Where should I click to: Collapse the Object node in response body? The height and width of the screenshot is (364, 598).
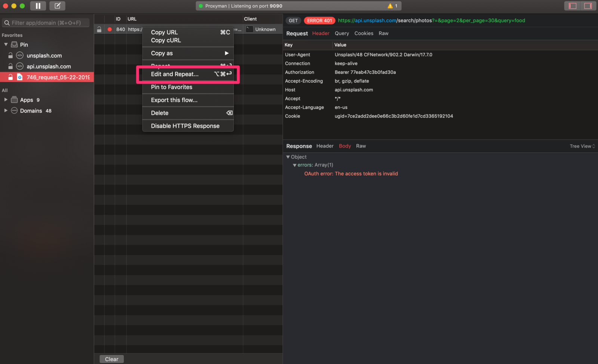(x=288, y=157)
